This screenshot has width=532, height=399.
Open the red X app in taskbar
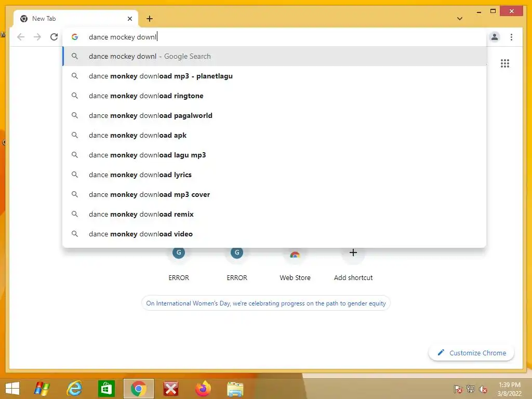pyautogui.click(x=170, y=389)
